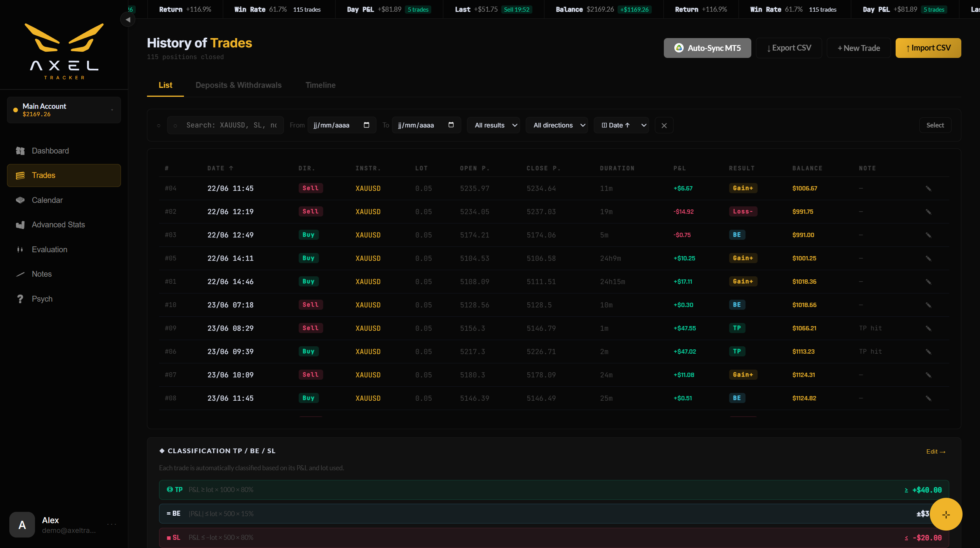
Task: Click the SL classification rule row
Action: (x=554, y=538)
